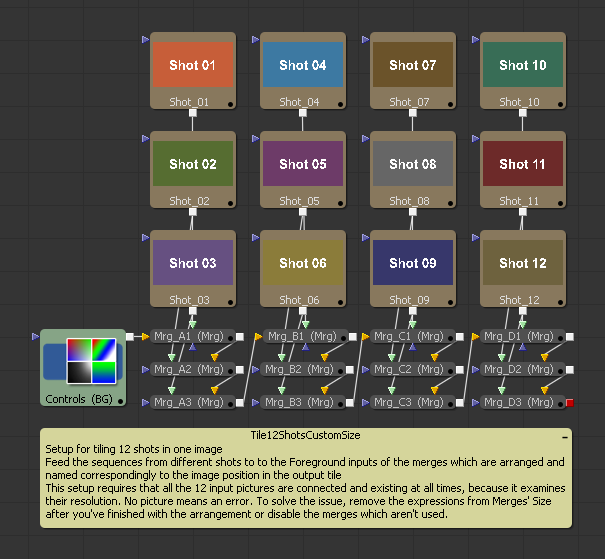Click the black status dot on Mrg_C2
This screenshot has height=559, width=605.
click(x=450, y=371)
